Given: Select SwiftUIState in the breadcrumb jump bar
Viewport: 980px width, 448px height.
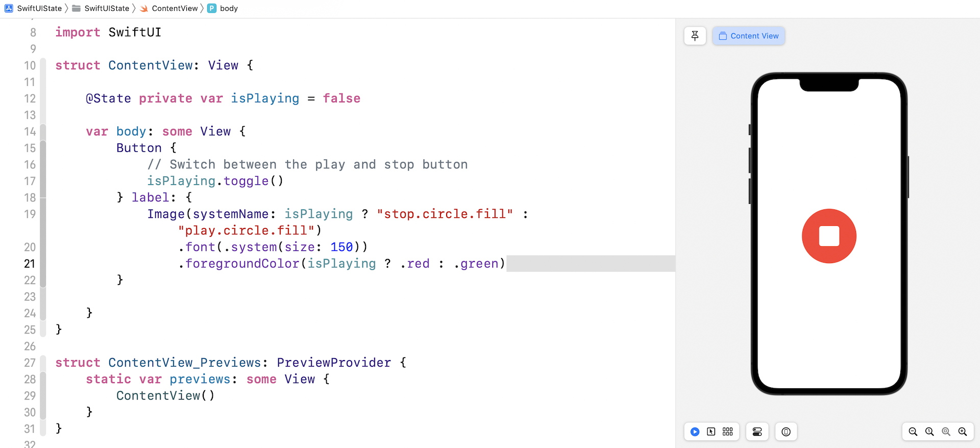Looking at the screenshot, I should [40, 8].
